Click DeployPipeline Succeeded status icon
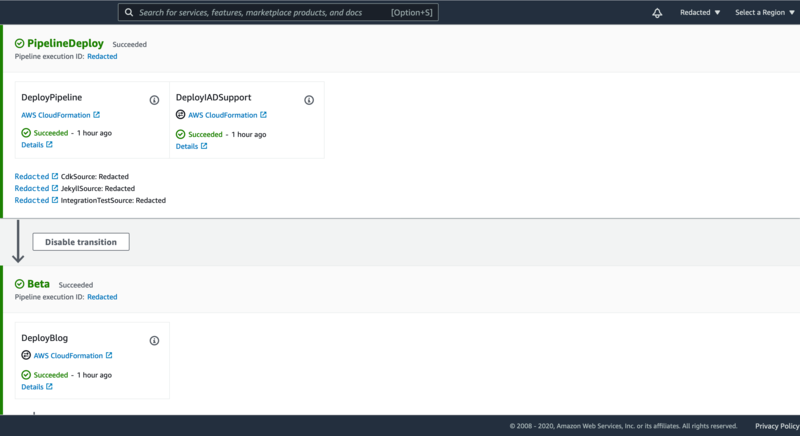 pyautogui.click(x=26, y=133)
